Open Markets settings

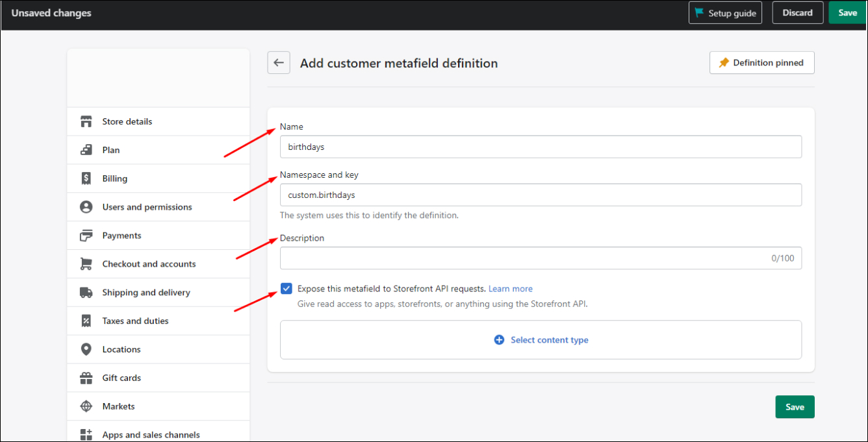[159, 406]
